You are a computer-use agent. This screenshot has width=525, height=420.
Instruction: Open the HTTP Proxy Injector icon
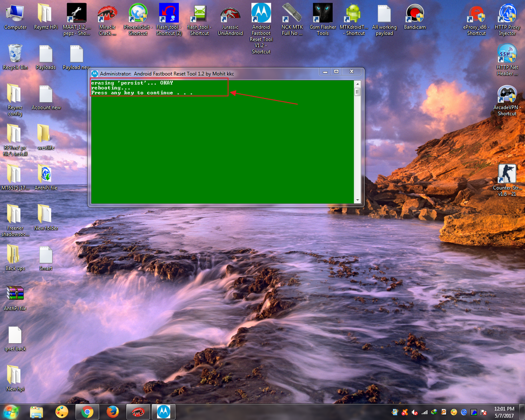(507, 13)
